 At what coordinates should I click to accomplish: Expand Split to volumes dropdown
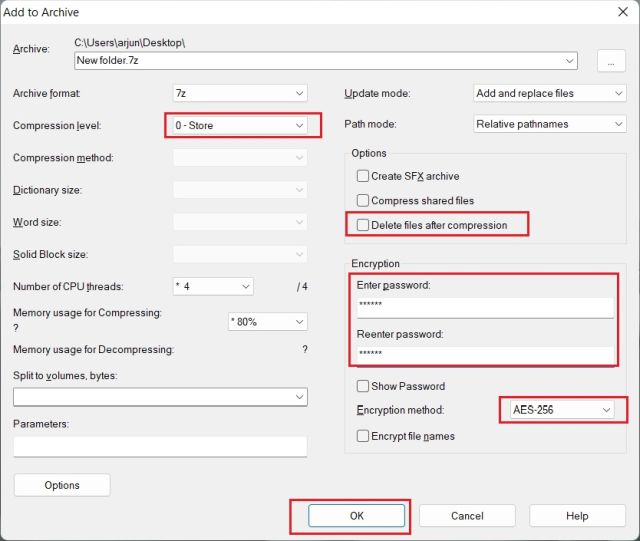(160, 397)
